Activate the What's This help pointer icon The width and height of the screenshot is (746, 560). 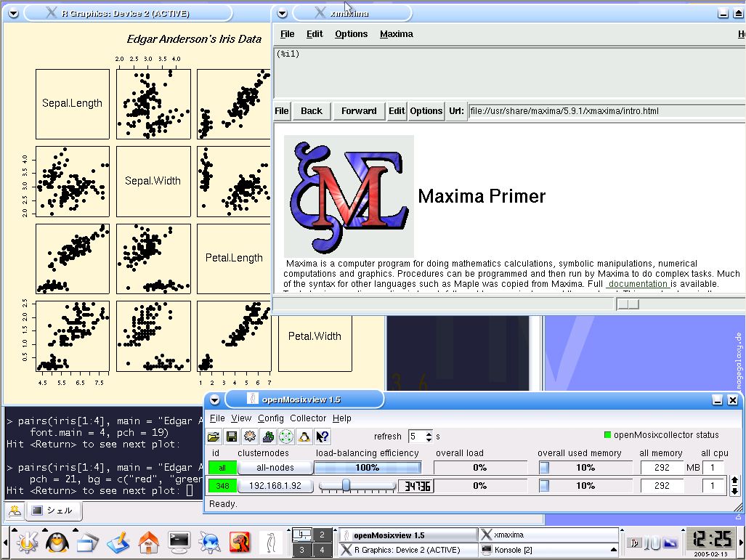click(x=322, y=437)
